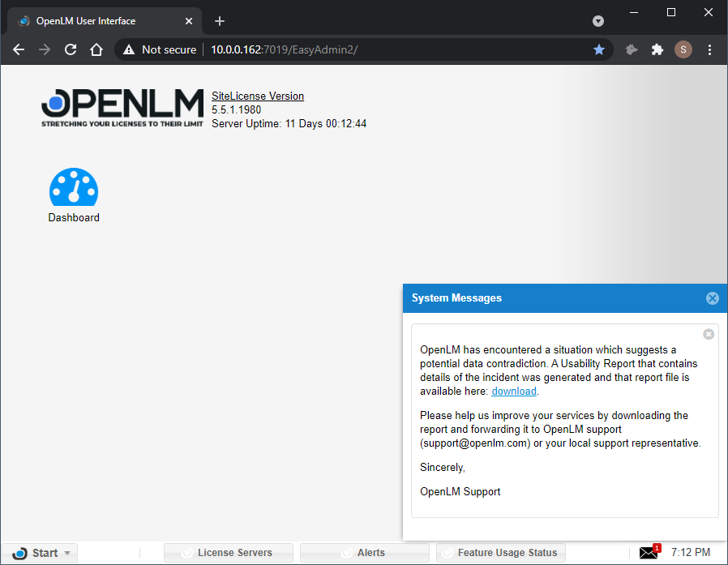Open Chrome's three-dot menu
Image resolution: width=728 pixels, height=565 pixels.
pos(709,49)
